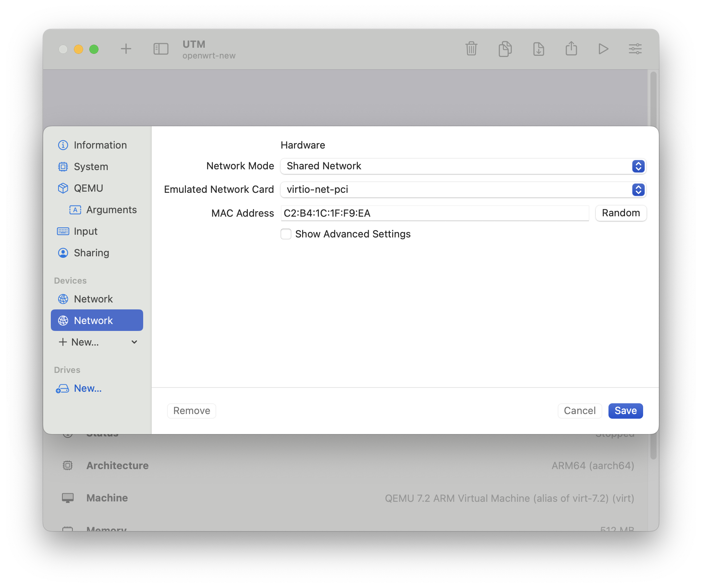
Task: Click the clone VM icon in toolbar
Action: point(505,49)
